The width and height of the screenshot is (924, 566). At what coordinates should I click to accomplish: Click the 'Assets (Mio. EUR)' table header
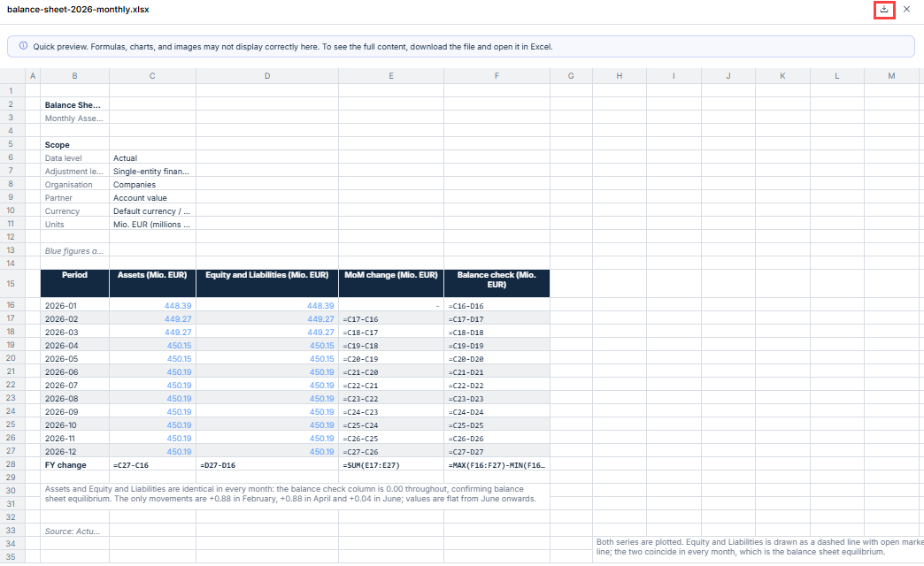pyautogui.click(x=152, y=283)
